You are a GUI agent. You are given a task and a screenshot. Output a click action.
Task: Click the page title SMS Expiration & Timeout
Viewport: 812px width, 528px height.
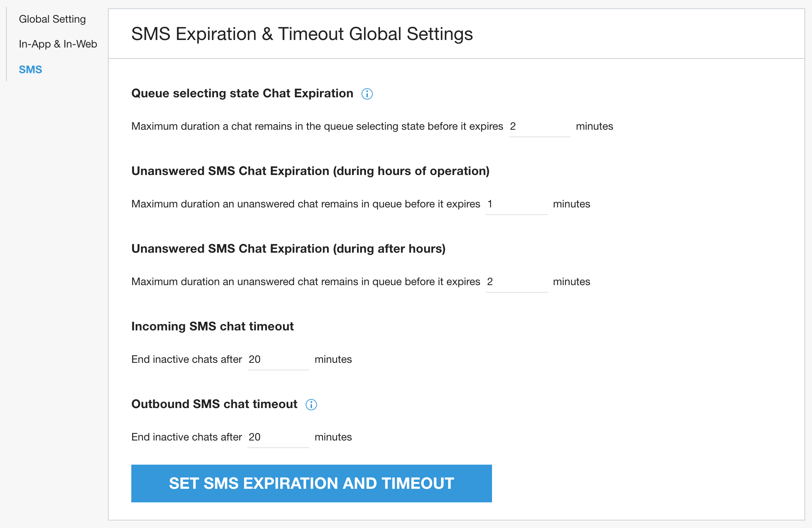point(301,34)
